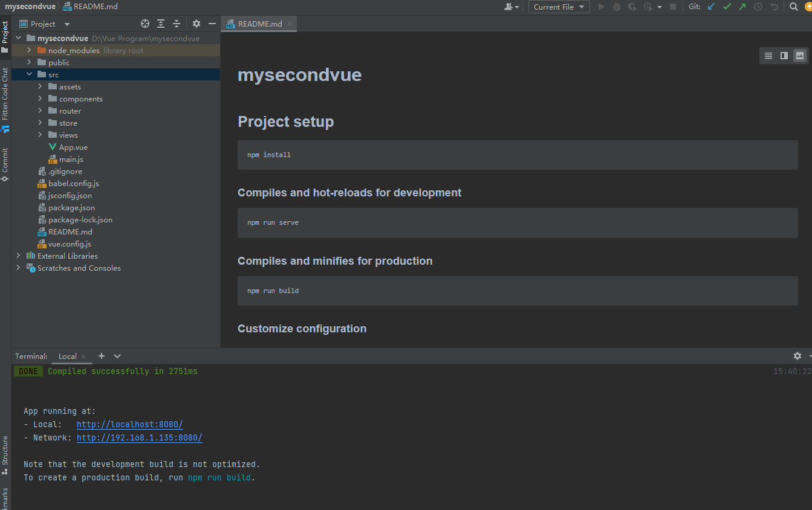Open the Code With Me user icon
812x510 pixels.
pos(512,7)
